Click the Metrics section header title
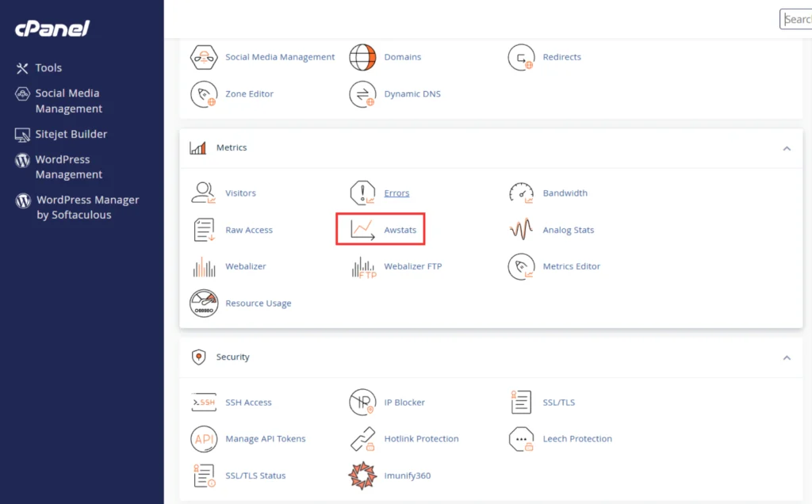This screenshot has height=504, width=812. click(232, 147)
